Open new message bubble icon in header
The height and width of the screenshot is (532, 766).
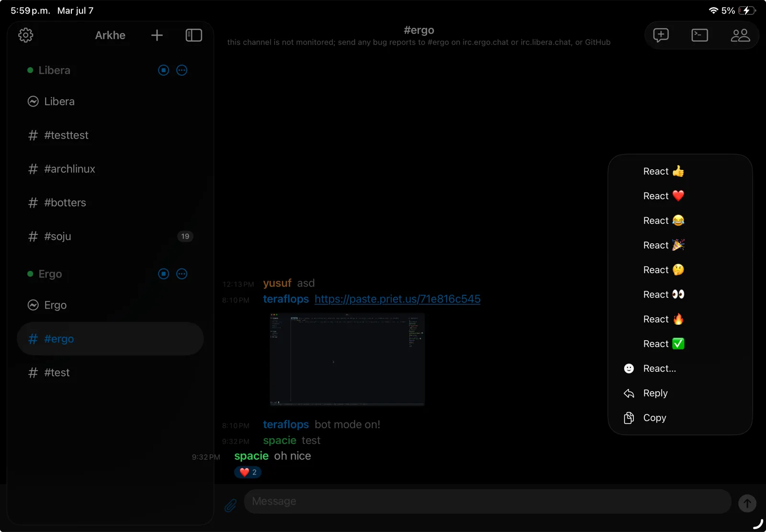661,35
